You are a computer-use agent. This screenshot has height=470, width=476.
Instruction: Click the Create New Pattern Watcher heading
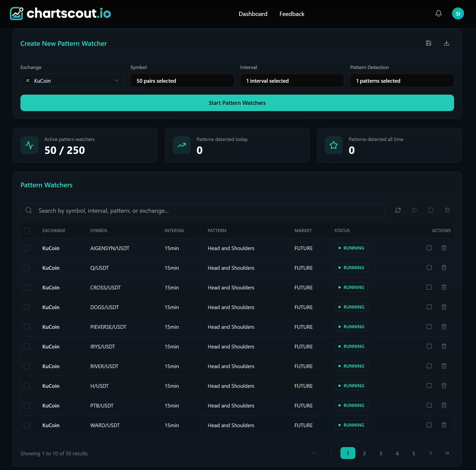pos(64,43)
